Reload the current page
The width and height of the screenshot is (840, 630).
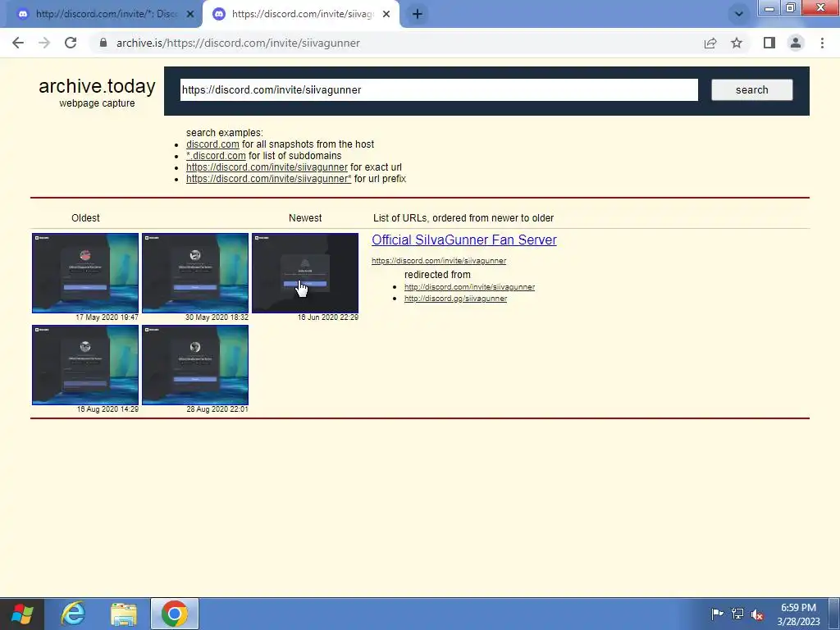click(x=71, y=43)
